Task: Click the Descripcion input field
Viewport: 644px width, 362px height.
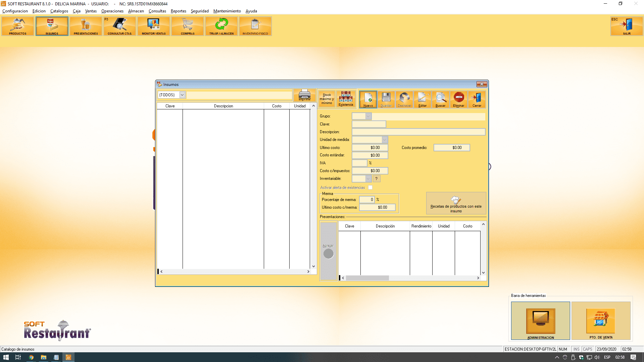Action: tap(418, 132)
